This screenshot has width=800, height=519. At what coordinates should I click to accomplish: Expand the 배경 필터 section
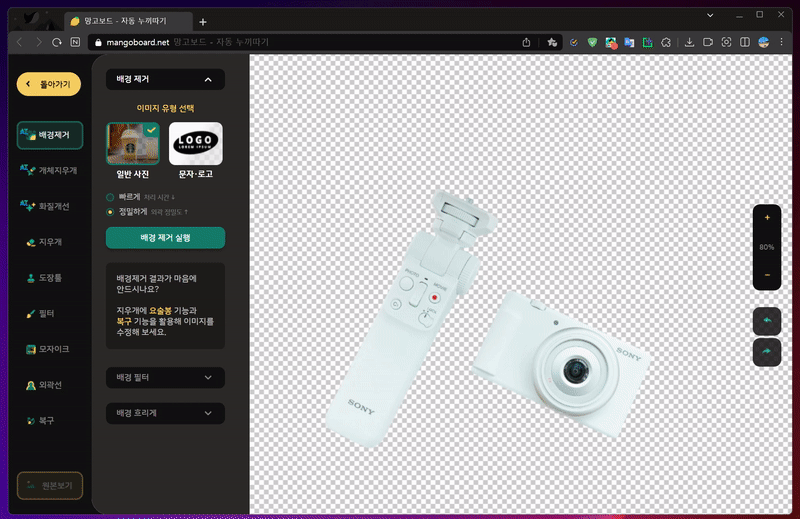click(165, 377)
